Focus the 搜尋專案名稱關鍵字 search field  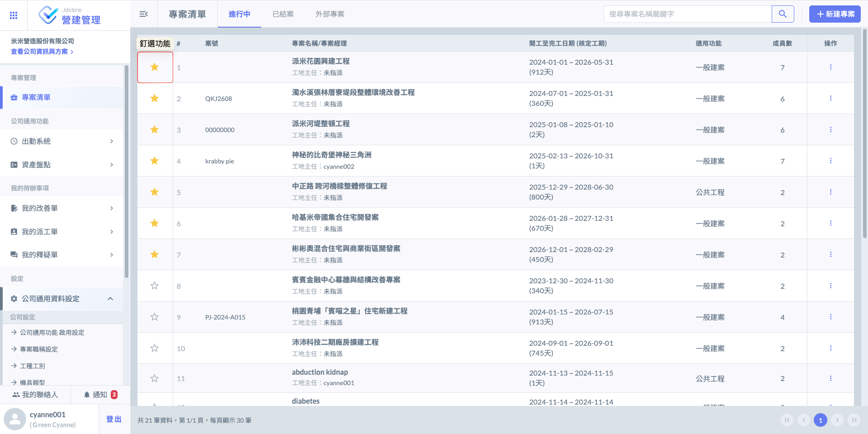687,14
